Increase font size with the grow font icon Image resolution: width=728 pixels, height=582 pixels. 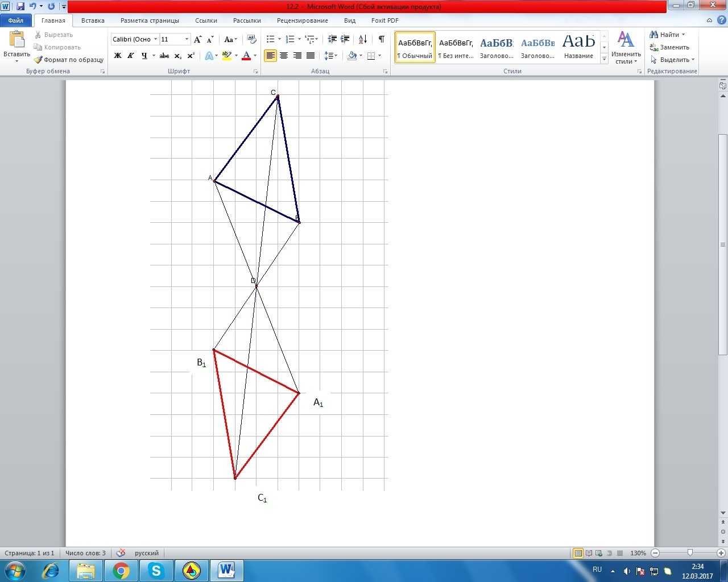pyautogui.click(x=197, y=39)
